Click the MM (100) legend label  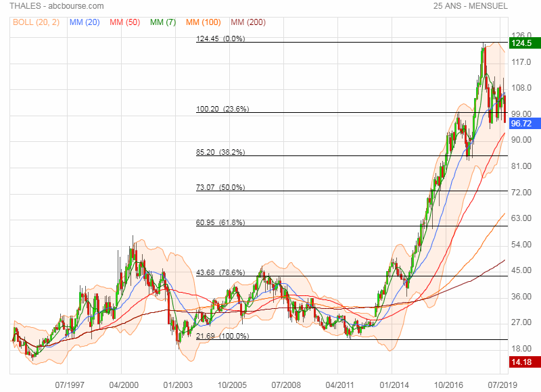pos(204,22)
